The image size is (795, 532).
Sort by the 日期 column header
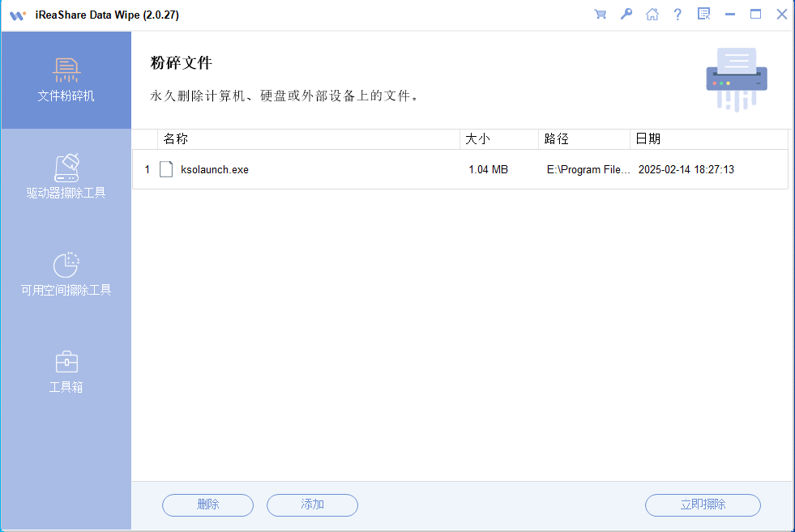(709, 138)
